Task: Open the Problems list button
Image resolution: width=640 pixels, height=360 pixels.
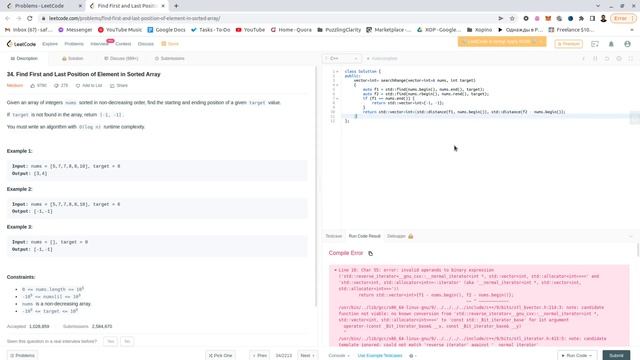Action: point(22,356)
